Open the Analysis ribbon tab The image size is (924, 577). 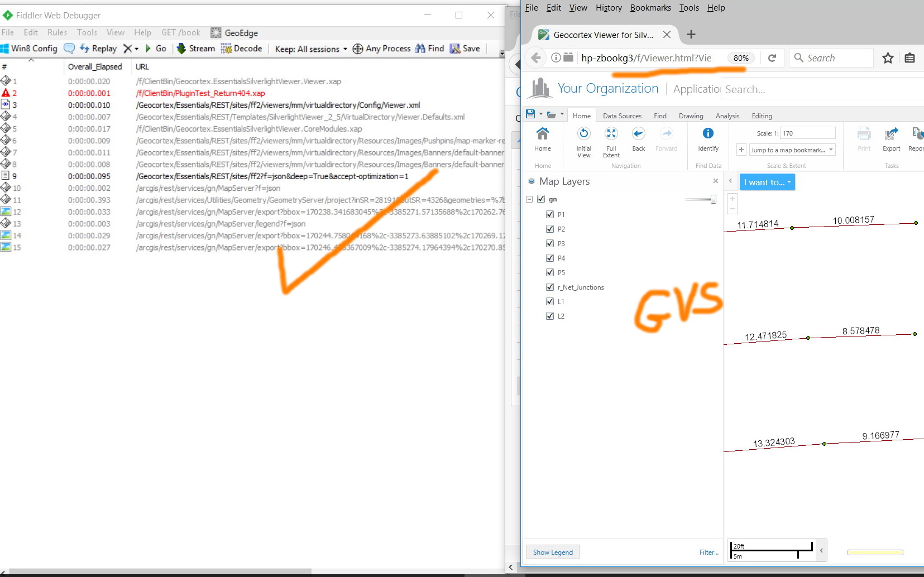(727, 116)
